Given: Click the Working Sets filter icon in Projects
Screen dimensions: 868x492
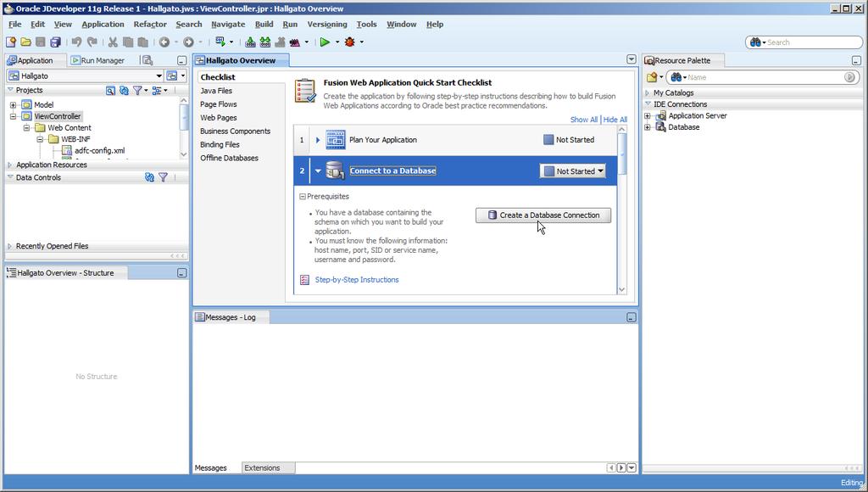Looking at the screenshot, I should click(137, 90).
